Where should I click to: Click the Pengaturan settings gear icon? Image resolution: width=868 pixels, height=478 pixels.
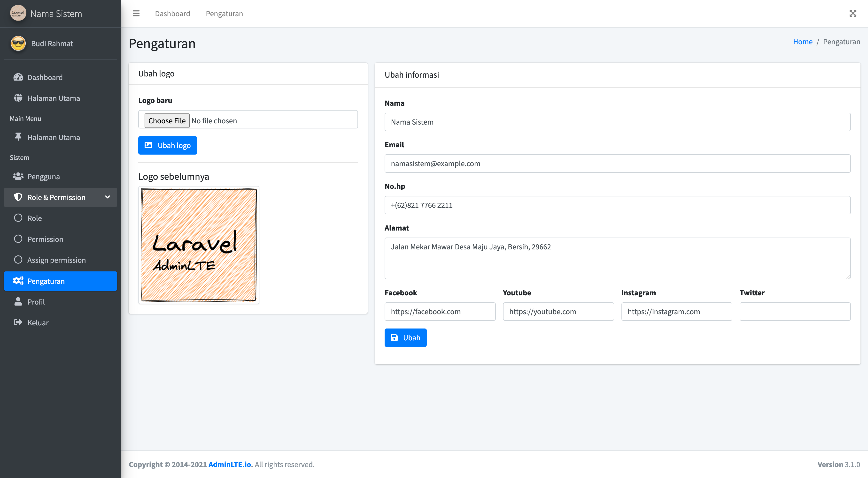(18, 281)
